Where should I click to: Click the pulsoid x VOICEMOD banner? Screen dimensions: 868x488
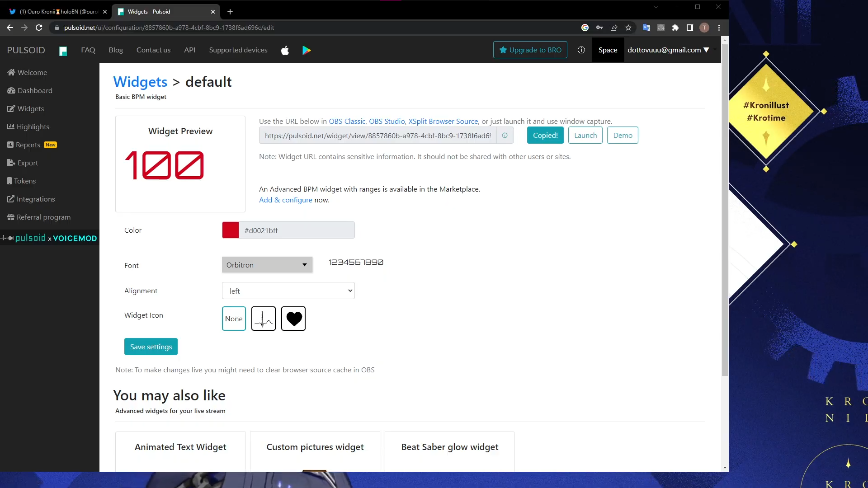tap(49, 238)
